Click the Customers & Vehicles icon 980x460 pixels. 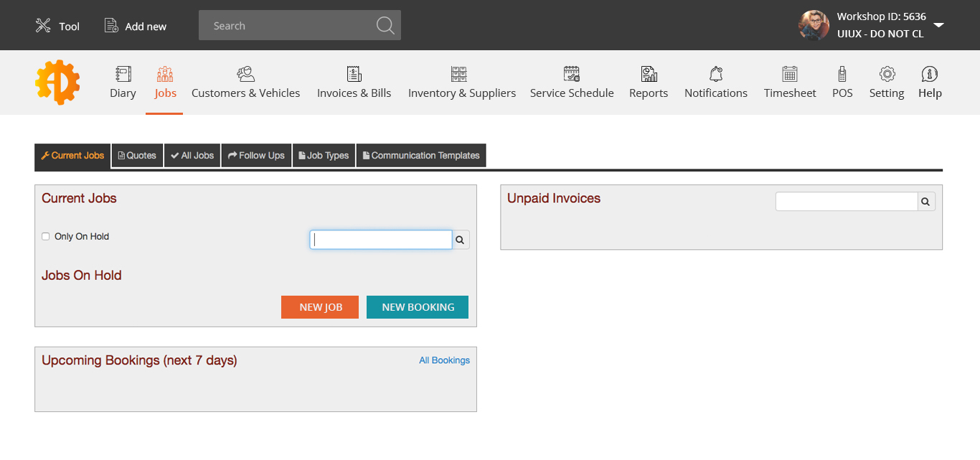(245, 74)
